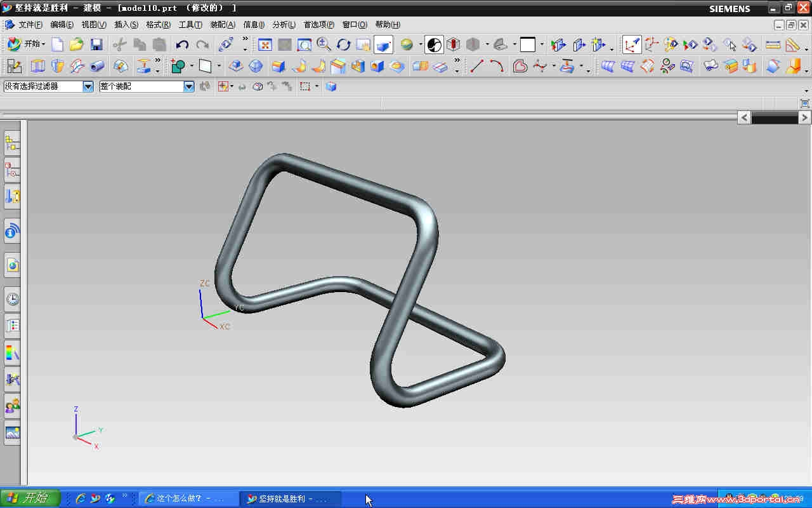Open the Roles sidebar icon
Image resolution: width=812 pixels, height=508 pixels.
tap(12, 406)
